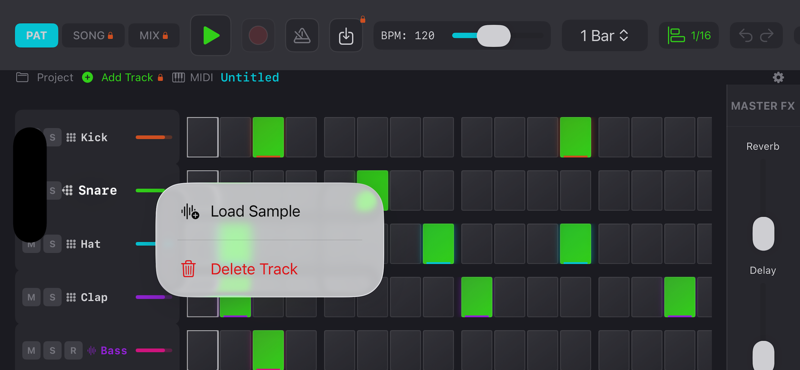Start playback with the green play button
The image size is (800, 370).
click(x=211, y=35)
